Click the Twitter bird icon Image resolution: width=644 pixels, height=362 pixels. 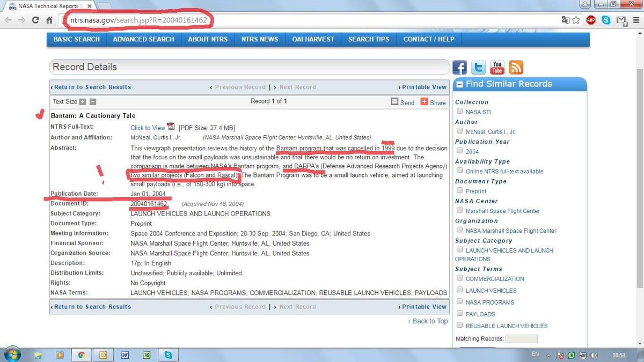tap(478, 68)
